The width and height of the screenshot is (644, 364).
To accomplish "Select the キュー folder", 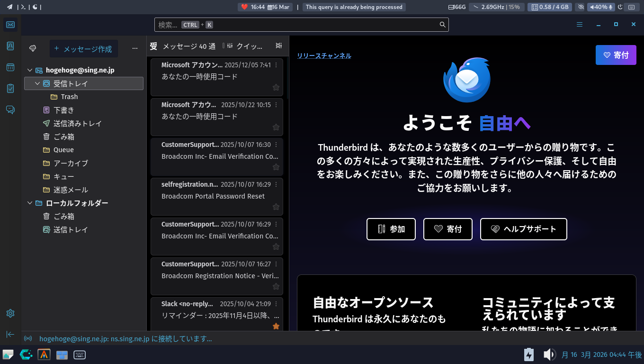I will pyautogui.click(x=84, y=176).
